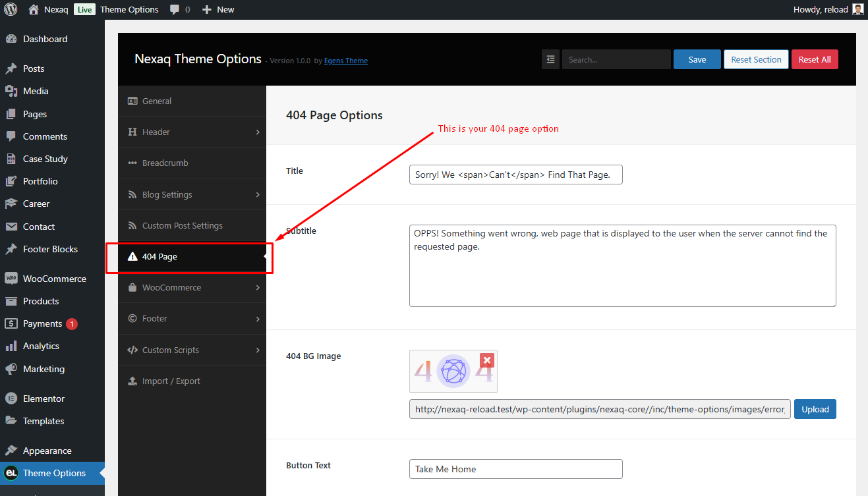Click the Upload button for 404 BG image
The width and height of the screenshot is (868, 496).
pyautogui.click(x=815, y=409)
